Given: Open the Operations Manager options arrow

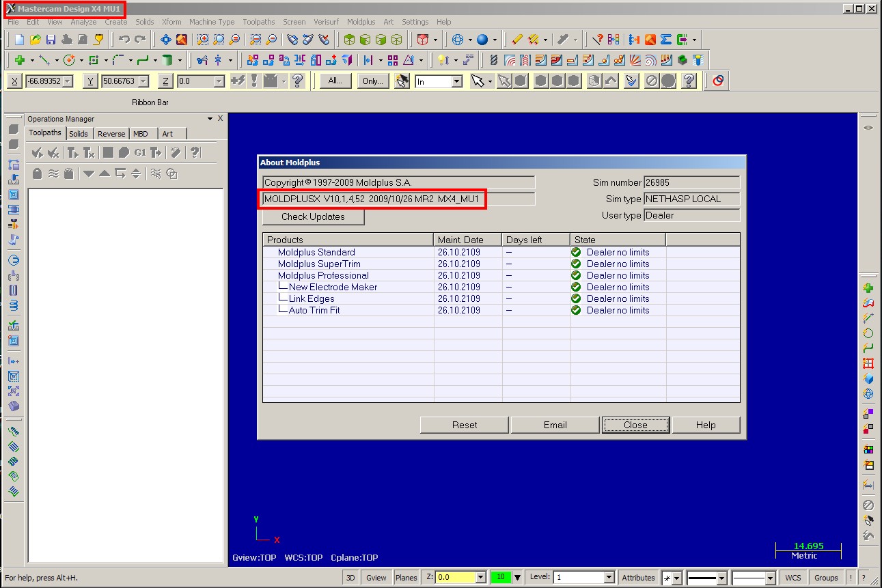Looking at the screenshot, I should point(210,119).
